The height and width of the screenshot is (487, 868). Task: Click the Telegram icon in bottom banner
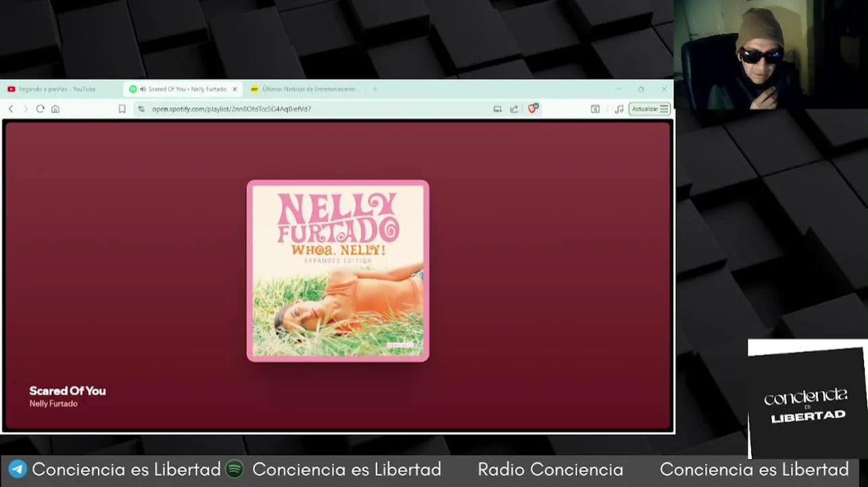18,469
